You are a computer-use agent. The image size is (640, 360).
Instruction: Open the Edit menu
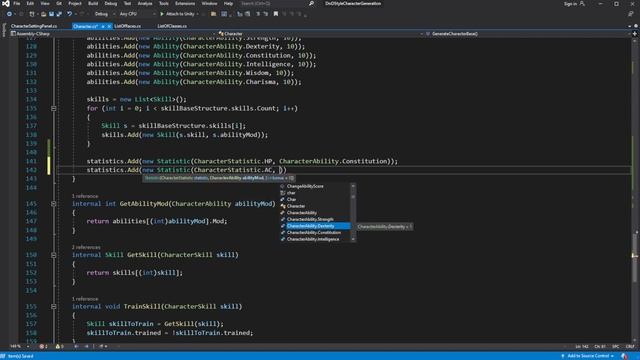(x=30, y=4)
